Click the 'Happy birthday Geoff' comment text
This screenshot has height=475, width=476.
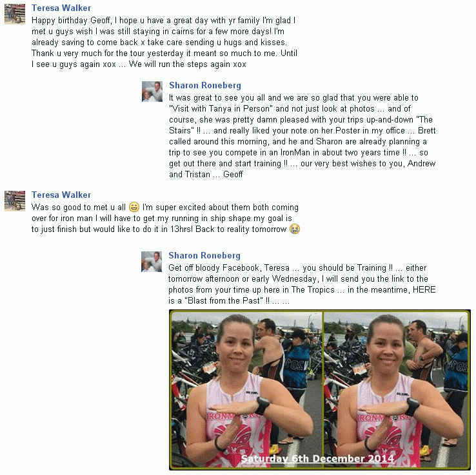click(164, 42)
